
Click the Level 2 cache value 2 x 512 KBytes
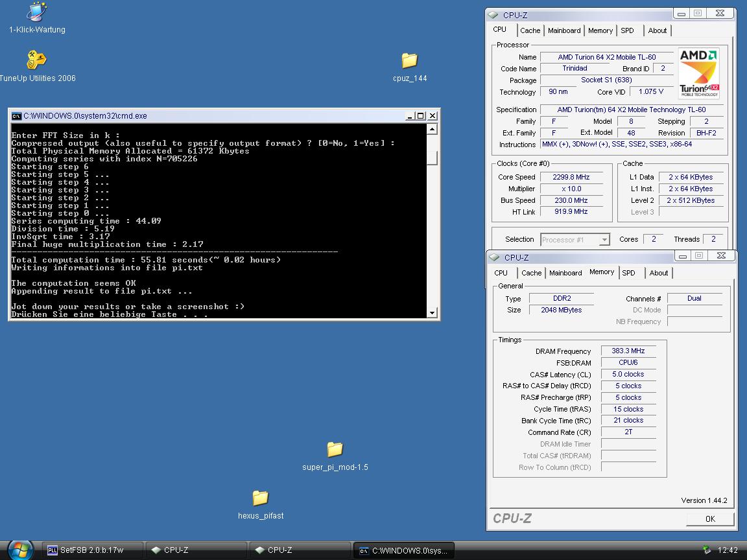[x=691, y=200]
